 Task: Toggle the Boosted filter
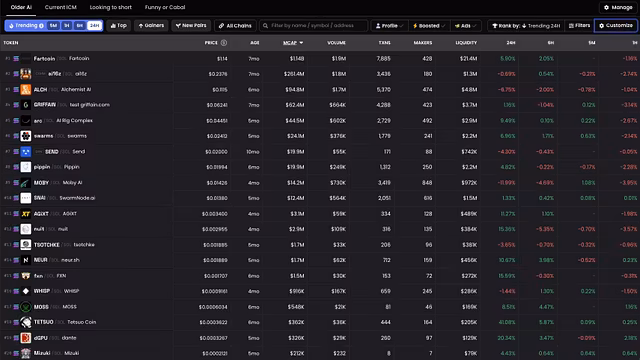[429, 26]
